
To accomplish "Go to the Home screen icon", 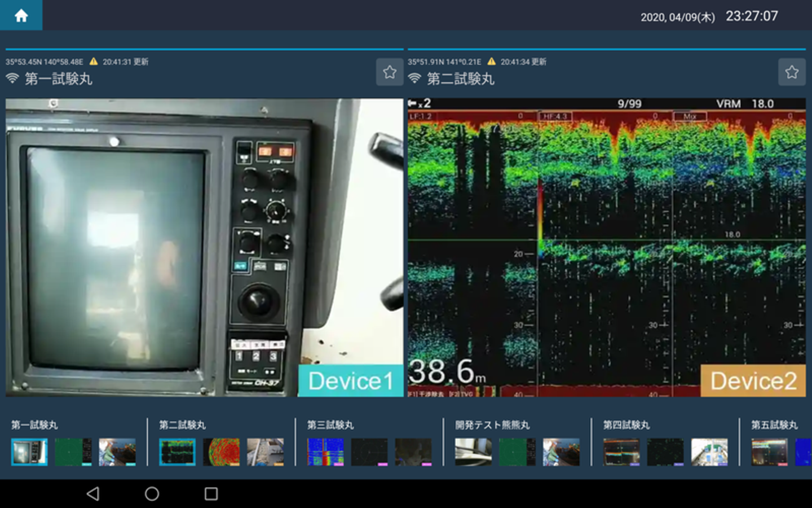I will click(x=21, y=15).
